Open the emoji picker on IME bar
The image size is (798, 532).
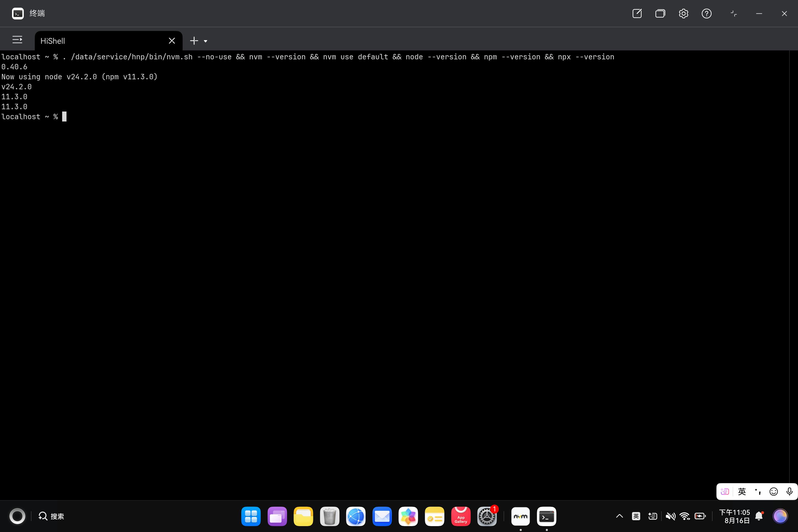[773, 491]
